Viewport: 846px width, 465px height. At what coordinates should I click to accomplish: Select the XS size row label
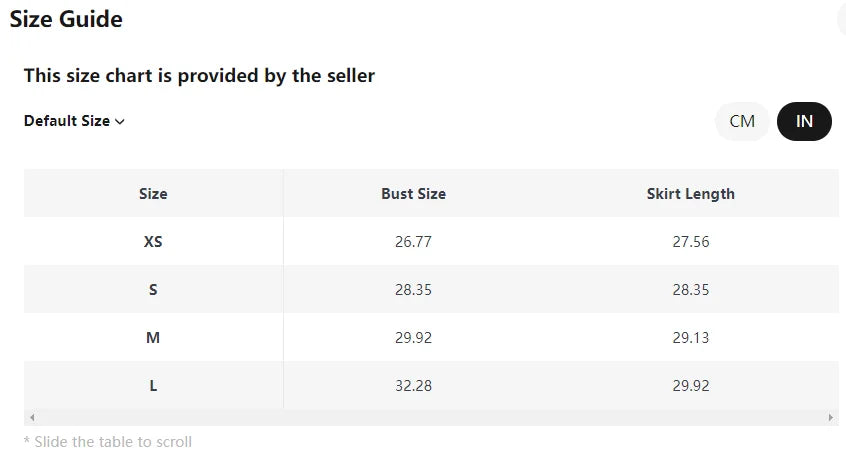coord(153,242)
